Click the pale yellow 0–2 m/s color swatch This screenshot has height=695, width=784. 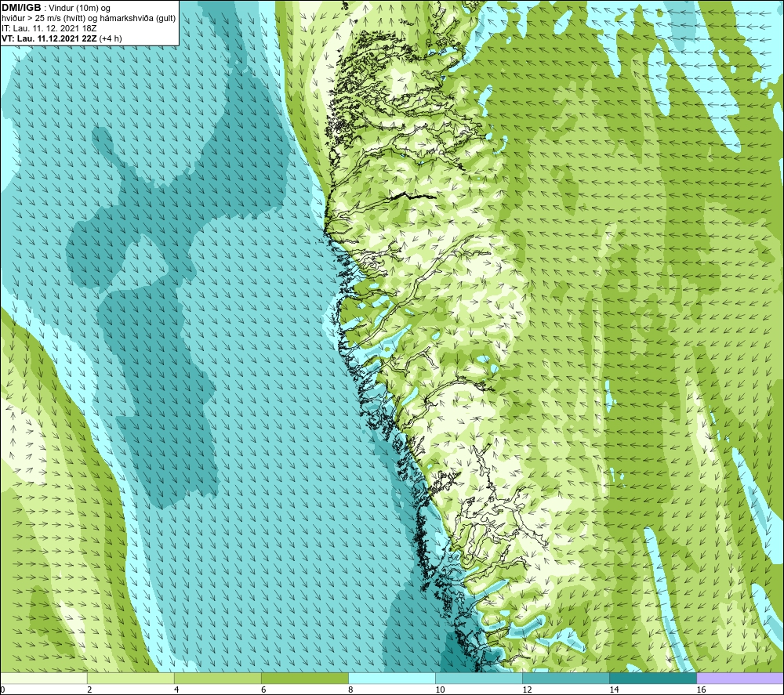point(44,678)
